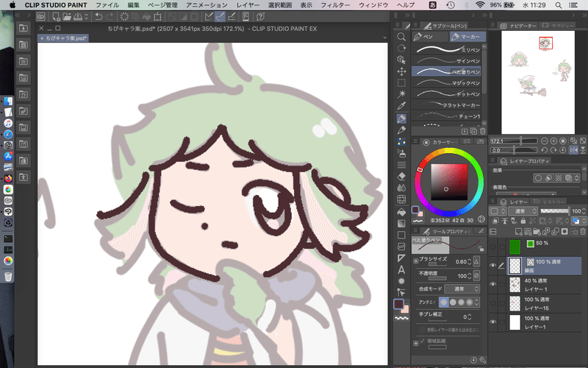Image resolution: width=588 pixels, height=368 pixels.
Task: Click the Clear selection dashed circle icon
Action: 124,16
